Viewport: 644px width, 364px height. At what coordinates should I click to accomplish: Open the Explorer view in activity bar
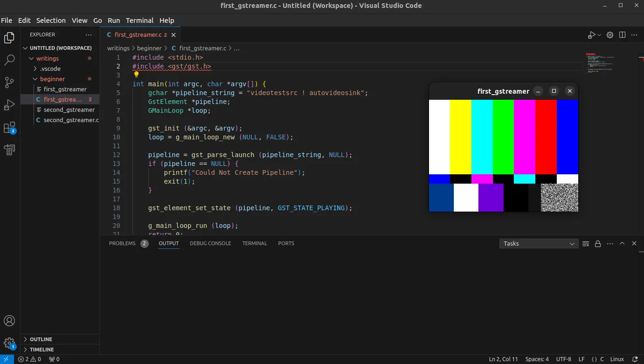[x=9, y=38]
